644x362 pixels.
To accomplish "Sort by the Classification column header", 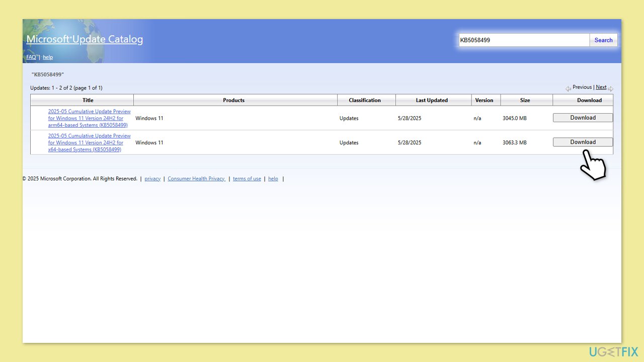I will click(365, 100).
